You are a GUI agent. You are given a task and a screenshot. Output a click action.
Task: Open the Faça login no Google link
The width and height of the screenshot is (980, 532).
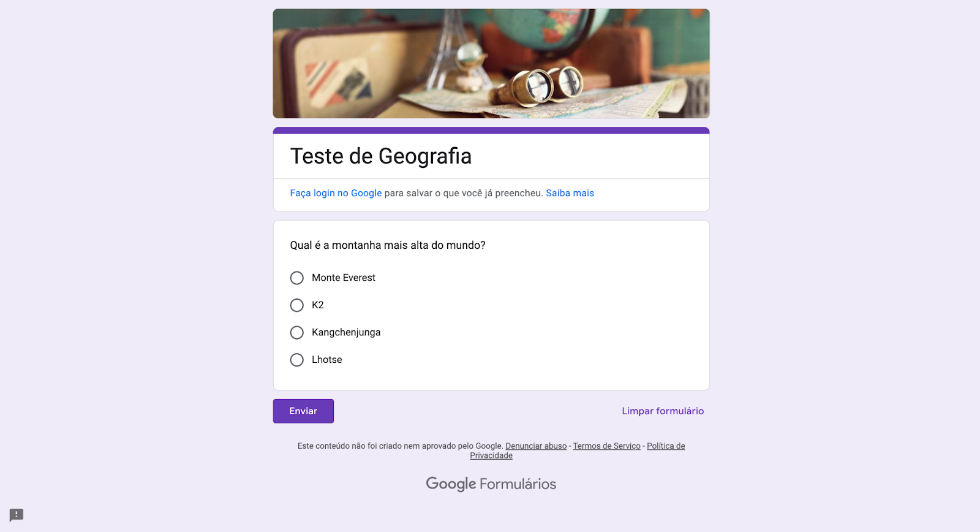[x=336, y=192]
